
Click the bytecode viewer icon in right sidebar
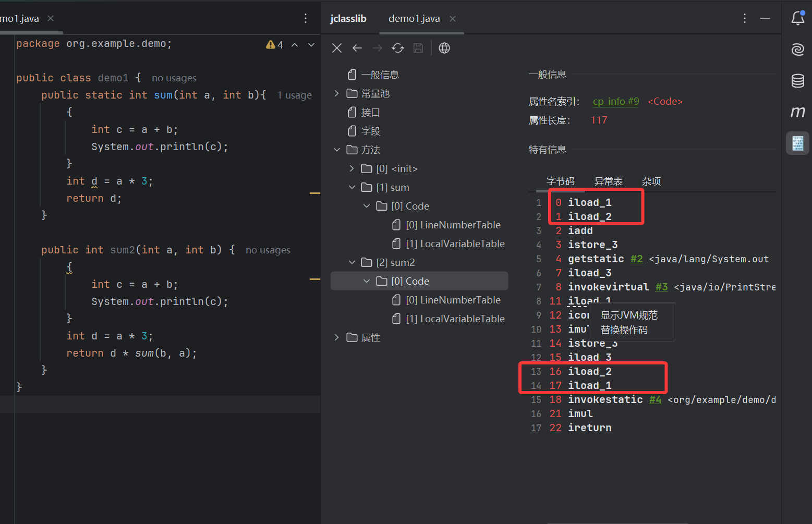pyautogui.click(x=797, y=143)
